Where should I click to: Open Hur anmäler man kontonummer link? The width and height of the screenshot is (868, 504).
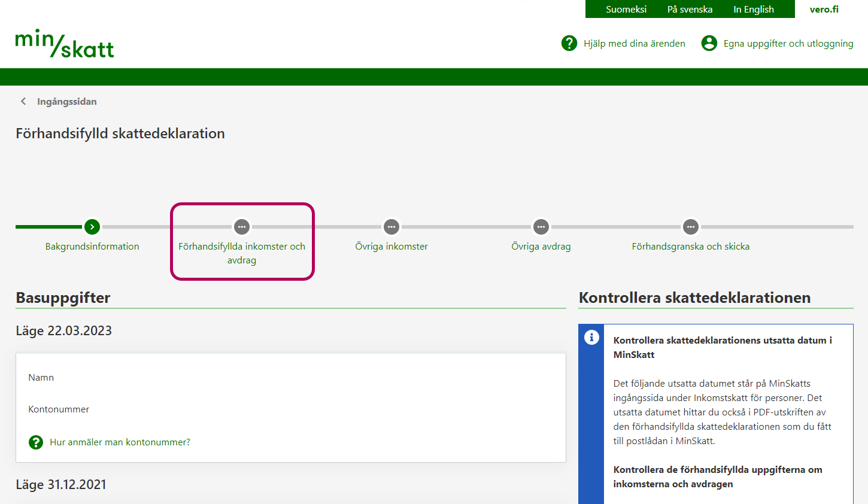tap(120, 442)
